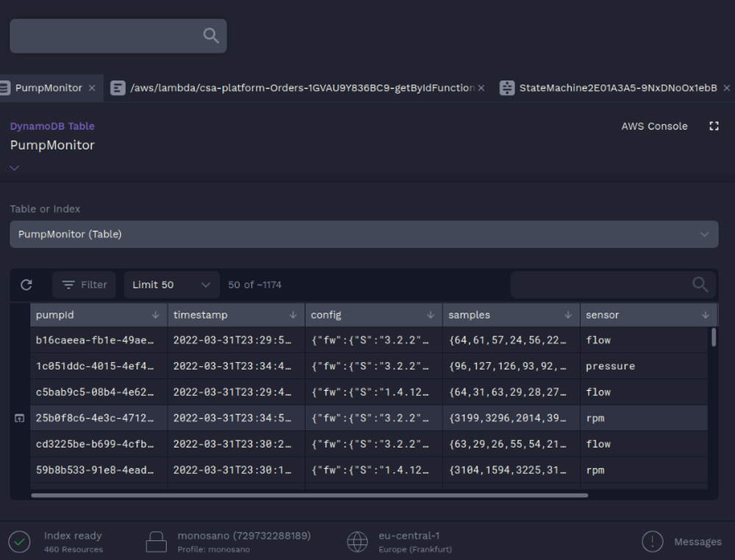Viewport: 735px width, 560px height.
Task: Click the table search input field
Action: pos(603,284)
